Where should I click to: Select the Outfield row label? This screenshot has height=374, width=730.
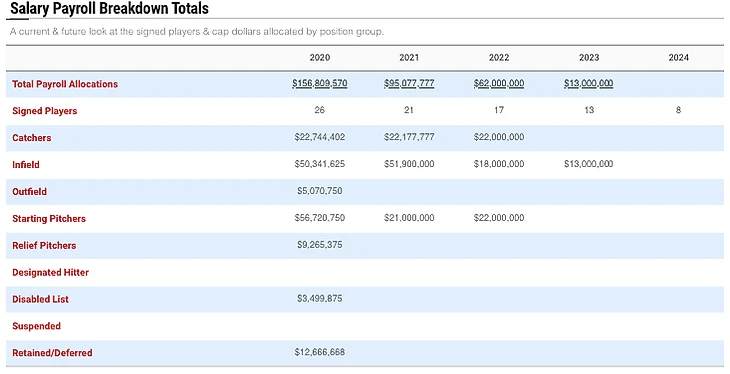point(29,191)
